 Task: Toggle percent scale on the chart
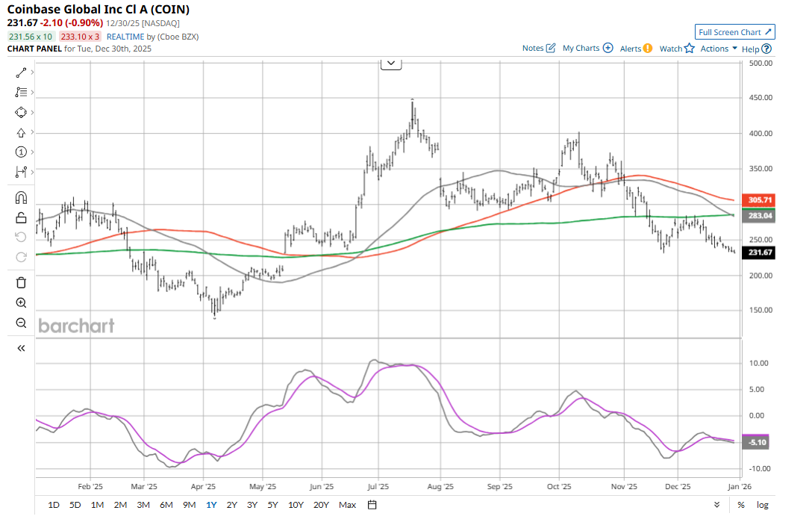tap(741, 505)
